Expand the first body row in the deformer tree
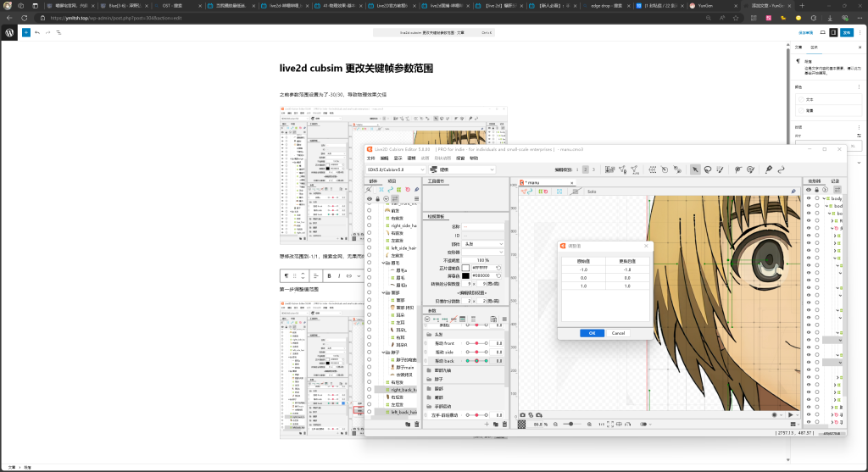 point(824,198)
